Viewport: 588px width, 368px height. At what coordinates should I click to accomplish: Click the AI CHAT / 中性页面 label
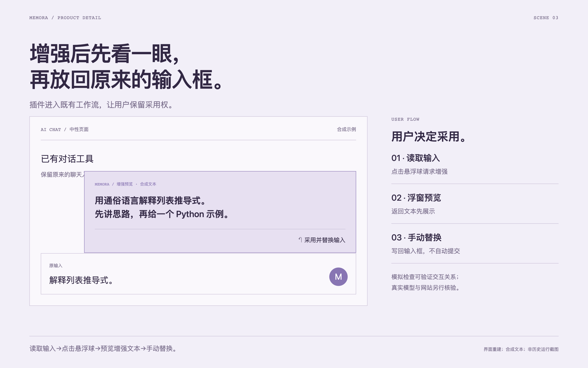65,129
